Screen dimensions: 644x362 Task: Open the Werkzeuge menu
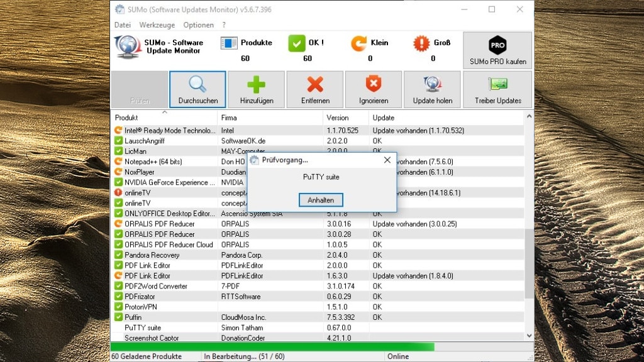point(157,25)
